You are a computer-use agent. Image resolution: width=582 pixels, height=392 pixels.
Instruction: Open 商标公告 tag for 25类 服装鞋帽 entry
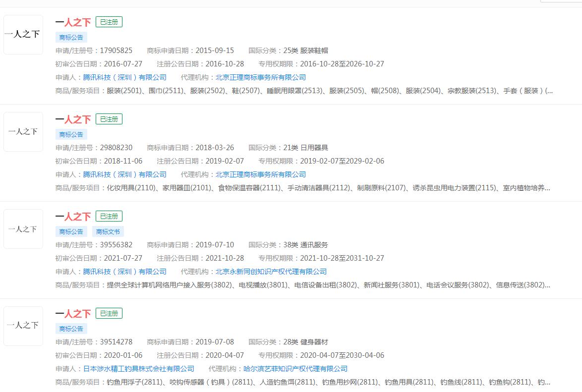point(71,37)
